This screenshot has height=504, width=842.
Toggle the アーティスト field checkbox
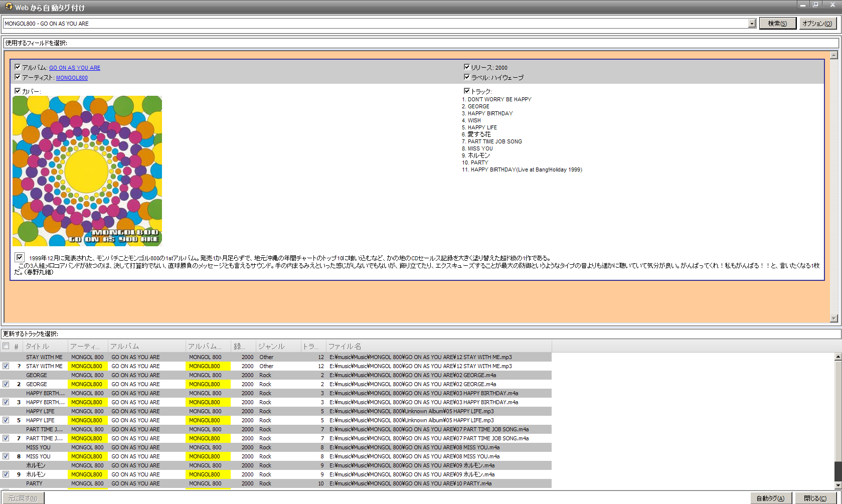pyautogui.click(x=18, y=77)
